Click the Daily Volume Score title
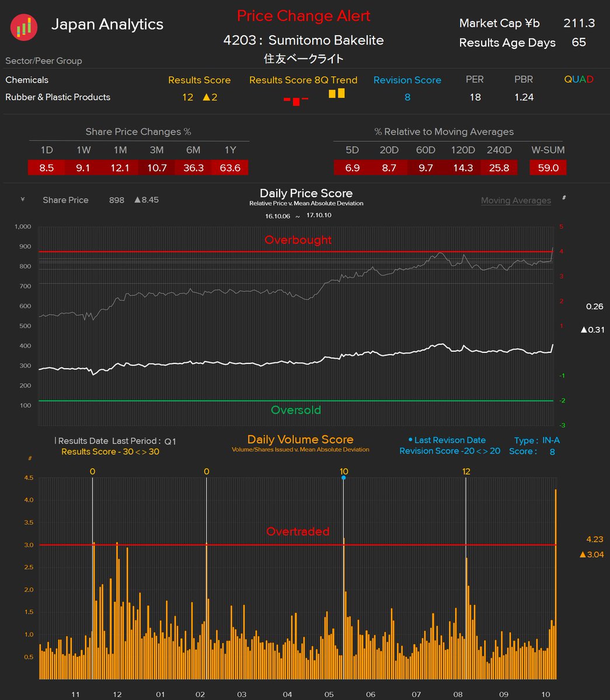Screen dimensions: 610x700 300,440
